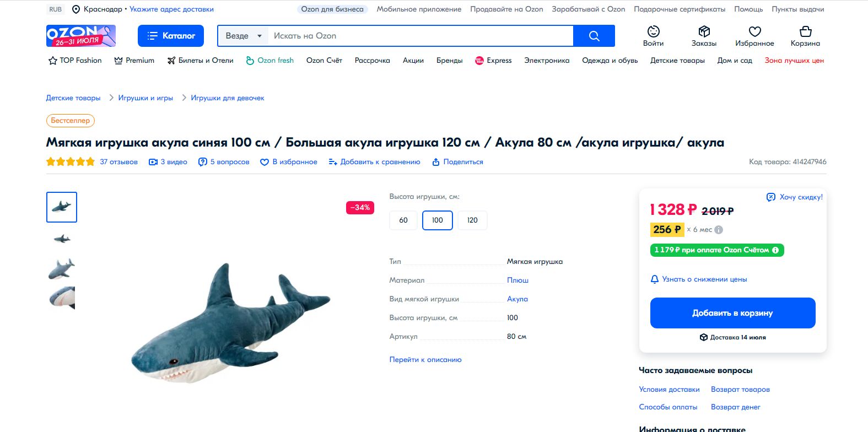Open the RUB currency selector
This screenshot has height=432, width=868.
point(56,9)
